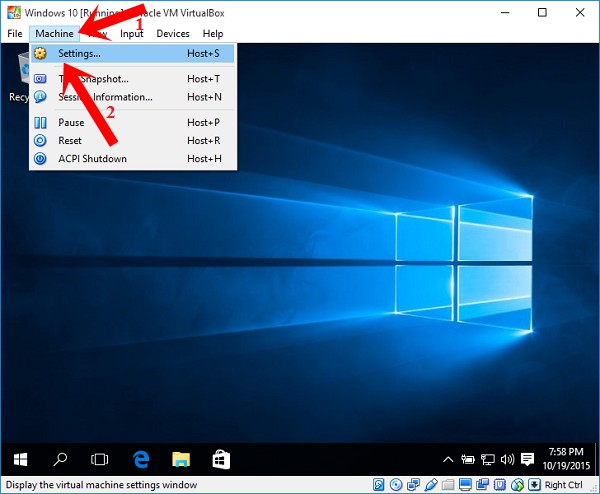600x494 pixels.
Task: Click the status bar hint text
Action: (101, 485)
